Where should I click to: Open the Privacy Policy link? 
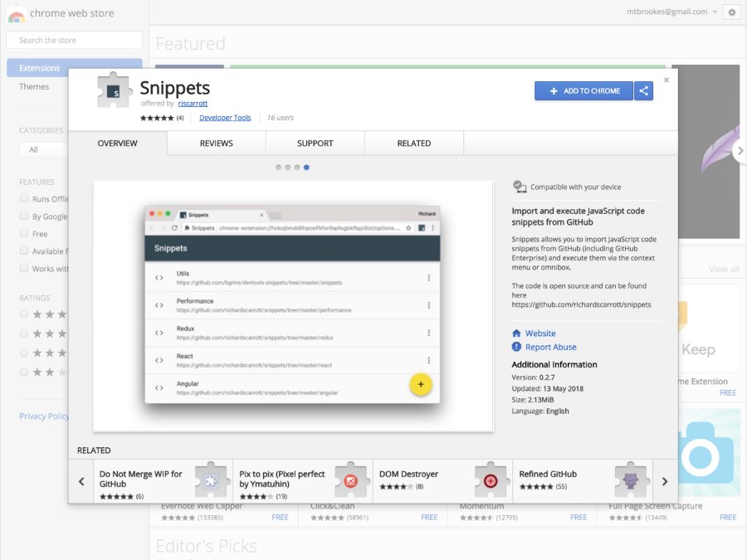point(43,416)
